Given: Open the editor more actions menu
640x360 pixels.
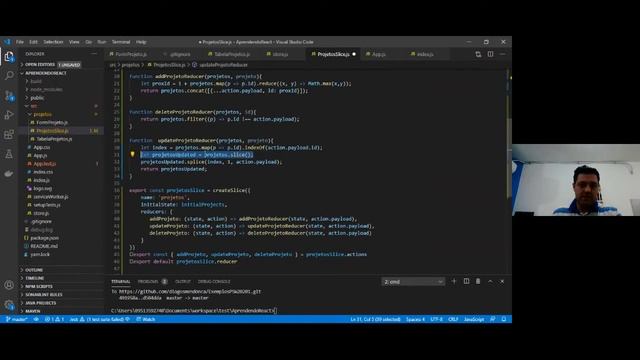Looking at the screenshot, I should pos(502,54).
